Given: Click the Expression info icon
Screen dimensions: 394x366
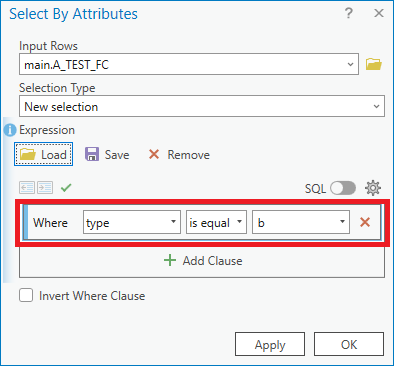Looking at the screenshot, I should click(10, 130).
